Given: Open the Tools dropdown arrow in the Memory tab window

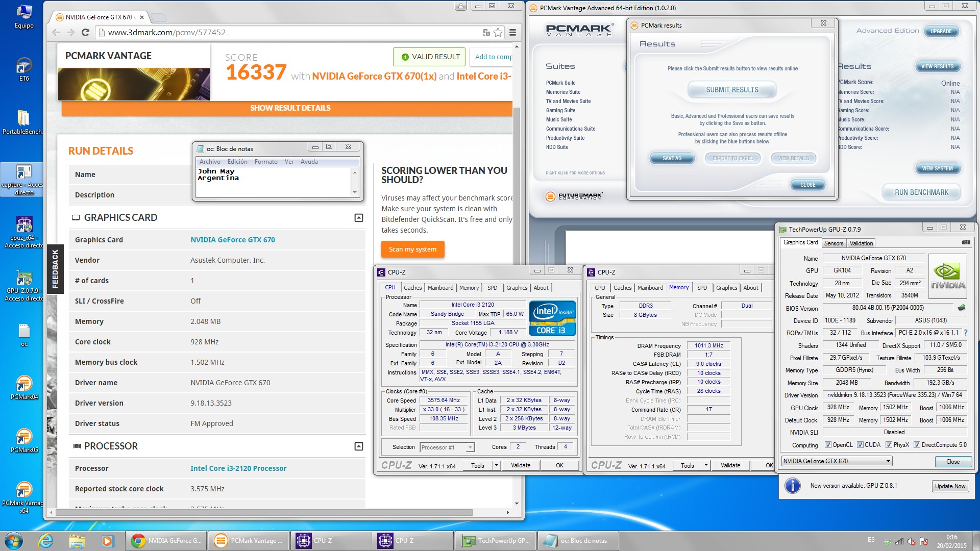Looking at the screenshot, I should pos(706,465).
